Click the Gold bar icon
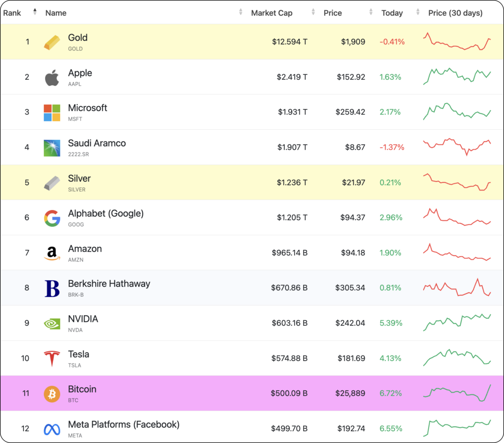This screenshot has height=443, width=504. click(x=52, y=42)
